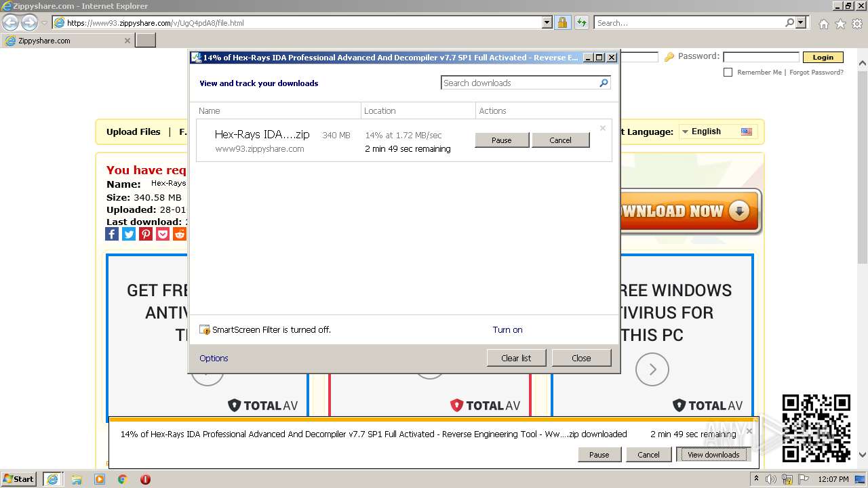Click the Password input field
This screenshot has width=868, height=488.
tap(761, 57)
